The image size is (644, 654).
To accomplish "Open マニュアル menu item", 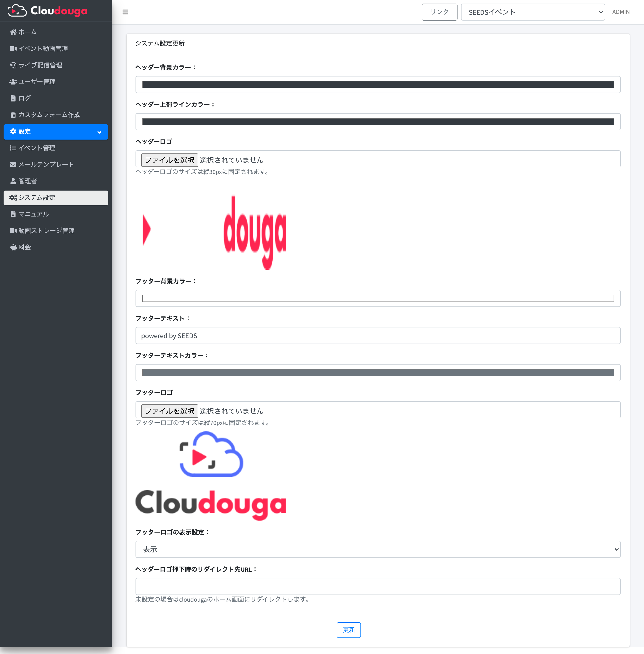I will 56,214.
